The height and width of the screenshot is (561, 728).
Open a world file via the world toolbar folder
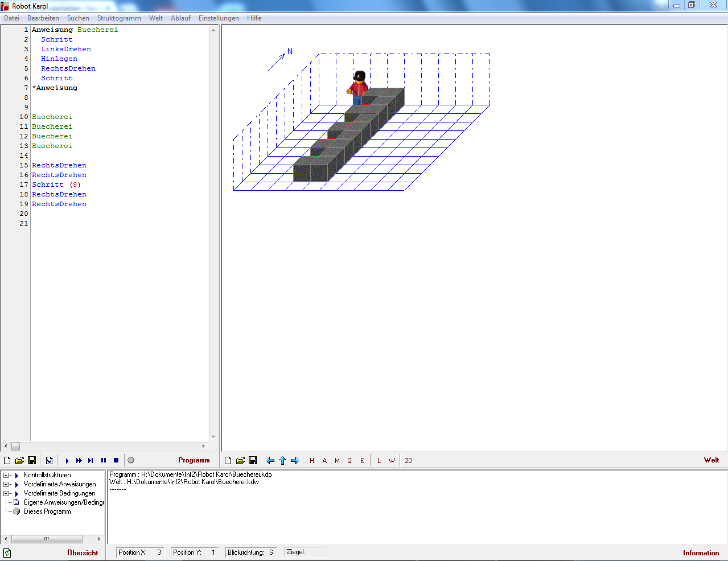point(240,461)
